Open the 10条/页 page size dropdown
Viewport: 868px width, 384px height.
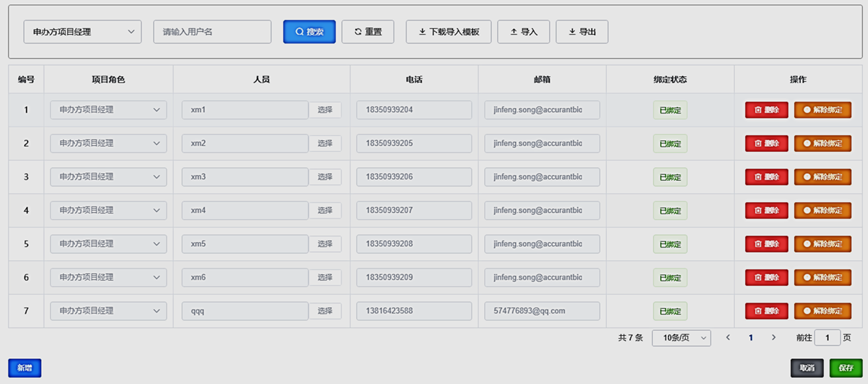(681, 338)
